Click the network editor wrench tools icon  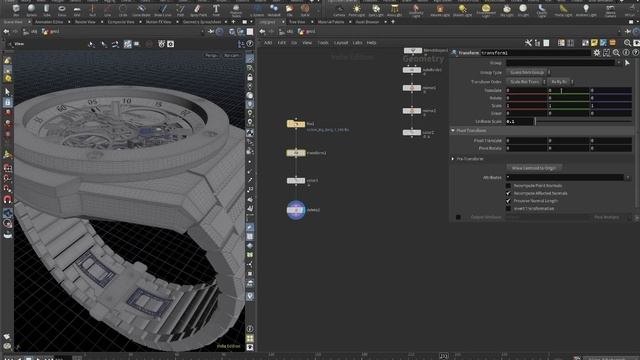[528, 43]
